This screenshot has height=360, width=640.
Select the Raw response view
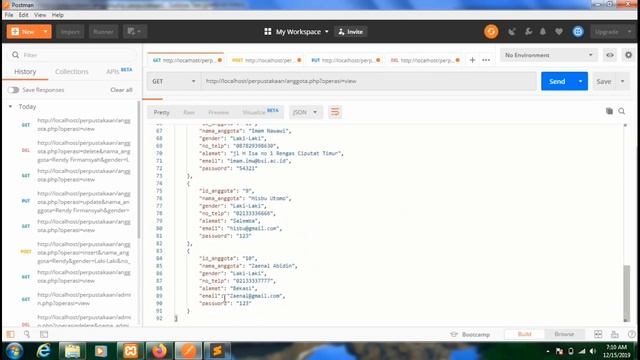coord(189,112)
